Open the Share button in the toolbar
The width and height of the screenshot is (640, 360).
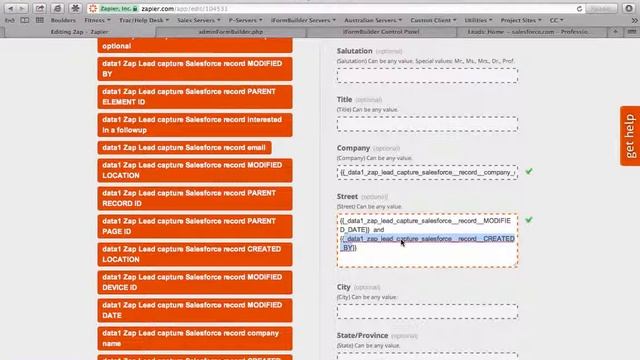(x=40, y=8)
